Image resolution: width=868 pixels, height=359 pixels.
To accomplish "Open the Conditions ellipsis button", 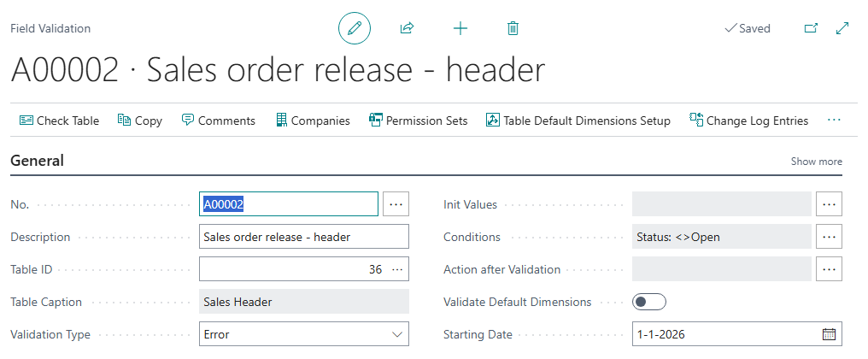I will 829,237.
